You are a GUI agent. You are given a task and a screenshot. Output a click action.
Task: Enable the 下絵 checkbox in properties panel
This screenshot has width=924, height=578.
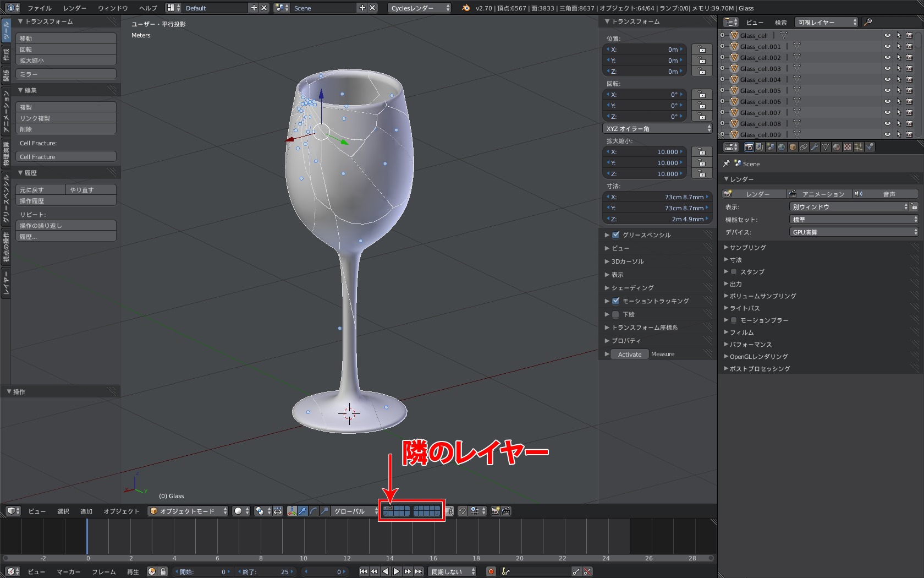click(x=615, y=314)
